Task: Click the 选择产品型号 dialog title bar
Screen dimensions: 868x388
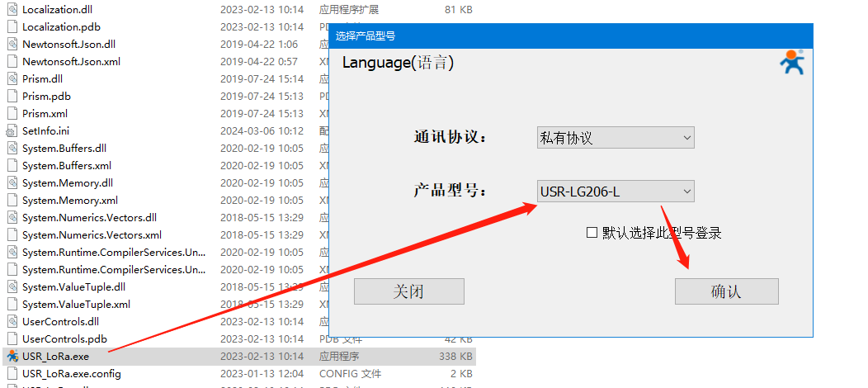Action: point(571,36)
